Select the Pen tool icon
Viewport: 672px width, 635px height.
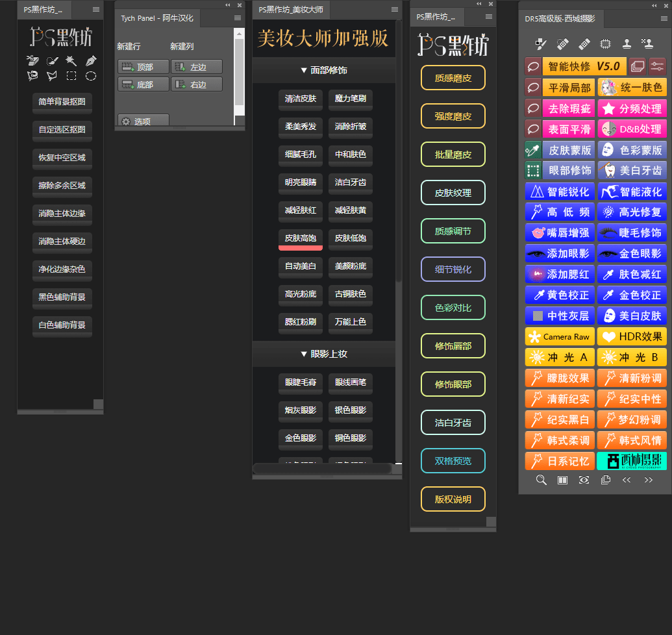(x=91, y=60)
